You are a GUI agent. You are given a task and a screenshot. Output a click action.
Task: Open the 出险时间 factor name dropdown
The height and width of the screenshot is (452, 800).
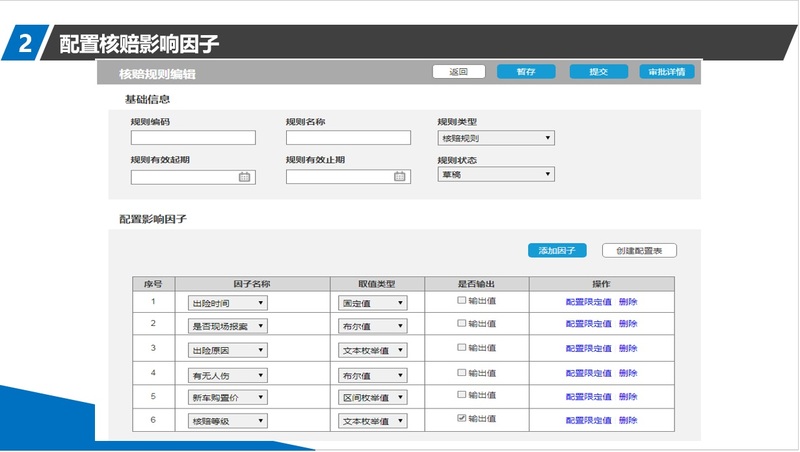point(228,303)
